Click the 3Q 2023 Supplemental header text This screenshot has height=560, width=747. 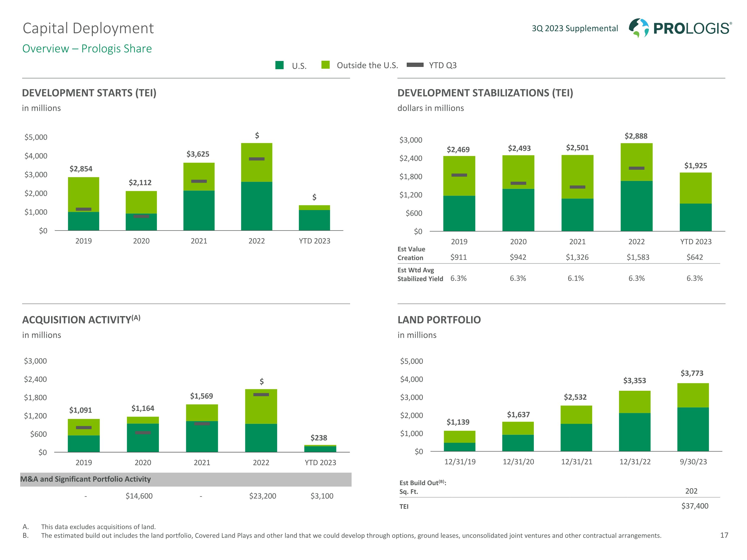point(575,28)
